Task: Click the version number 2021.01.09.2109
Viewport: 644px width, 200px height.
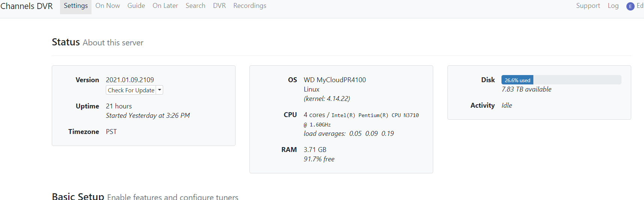Action: pos(130,80)
